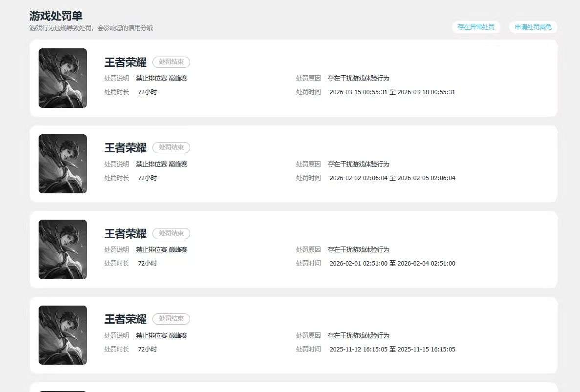Click 禁止排位赛 巅峰赛 on 2026-02-01 card
The height and width of the screenshot is (392, 580).
click(x=162, y=250)
